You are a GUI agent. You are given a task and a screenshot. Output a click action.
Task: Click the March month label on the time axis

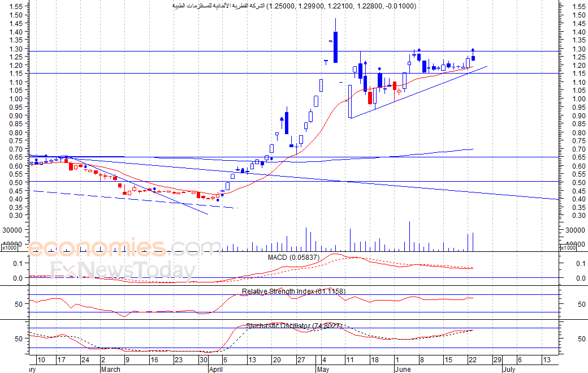point(111,369)
